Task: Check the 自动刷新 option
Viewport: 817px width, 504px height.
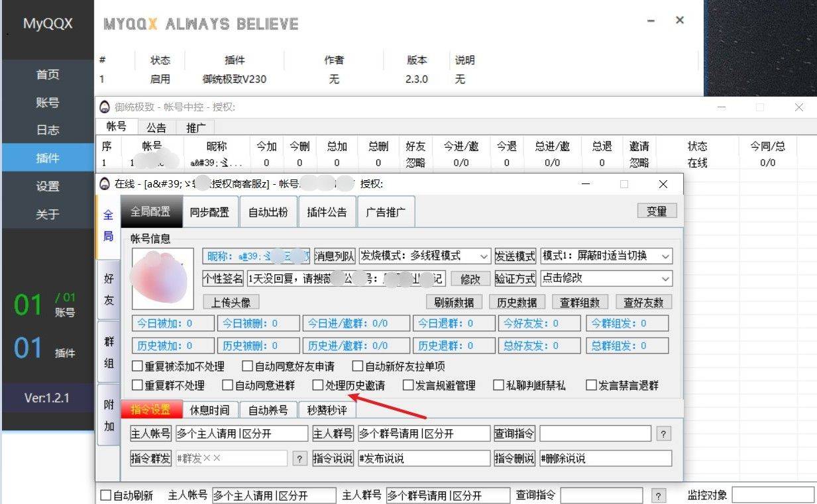Action: point(106,495)
